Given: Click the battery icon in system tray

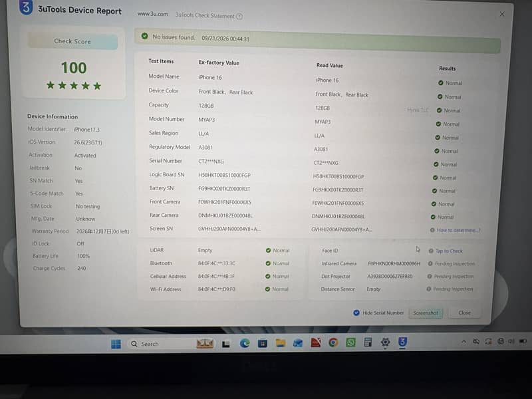Looking at the screenshot, I should [523, 340].
